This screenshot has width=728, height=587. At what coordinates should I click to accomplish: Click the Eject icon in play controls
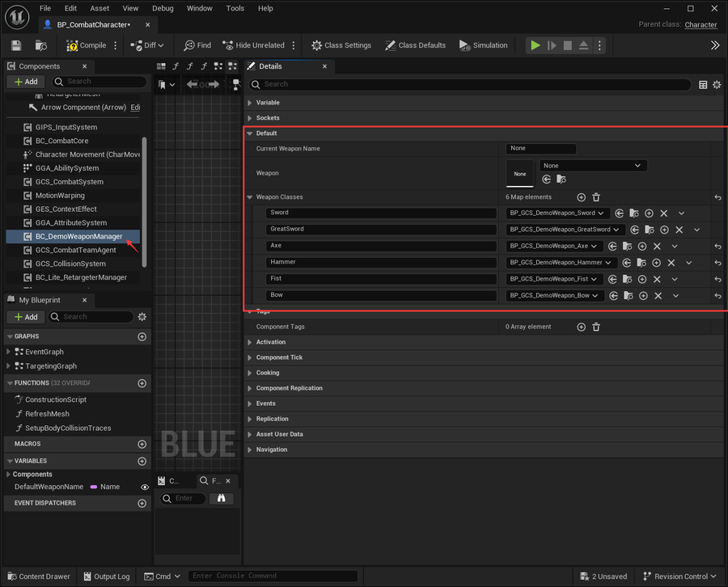[583, 45]
